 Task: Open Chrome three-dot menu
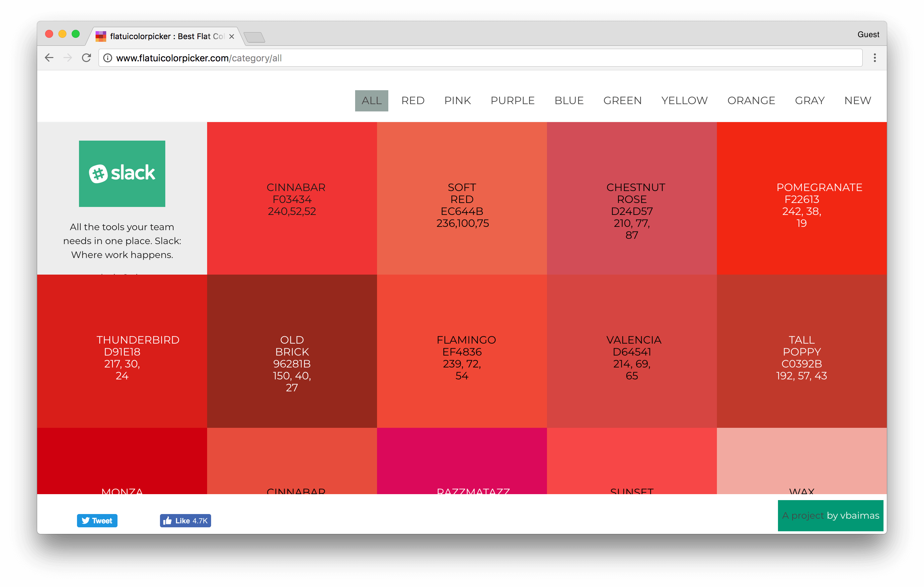[x=875, y=58]
